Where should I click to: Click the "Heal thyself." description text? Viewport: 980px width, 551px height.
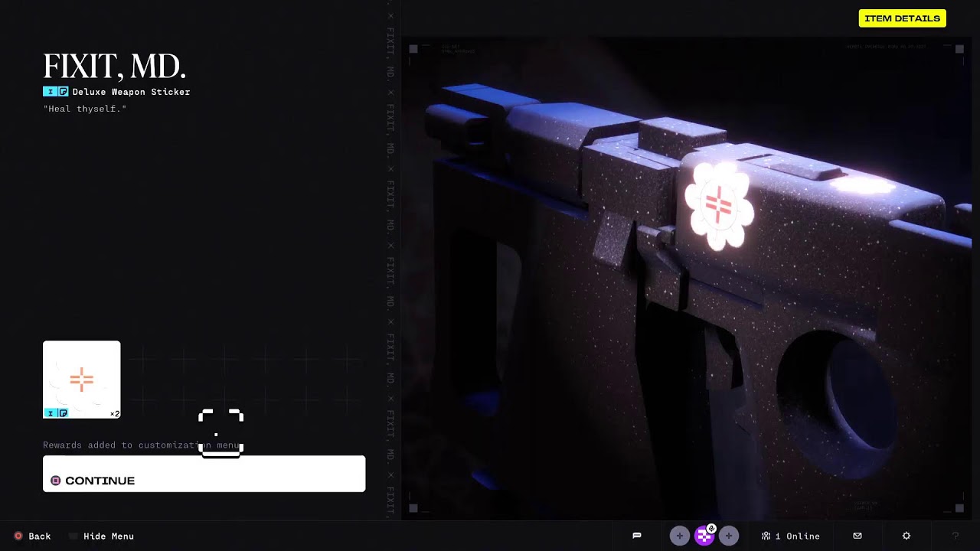[85, 109]
